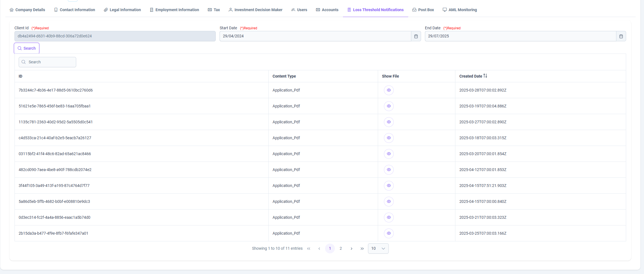644x274 pixels.
Task: Open the Investment Decision Maker tab
Action: [255, 10]
